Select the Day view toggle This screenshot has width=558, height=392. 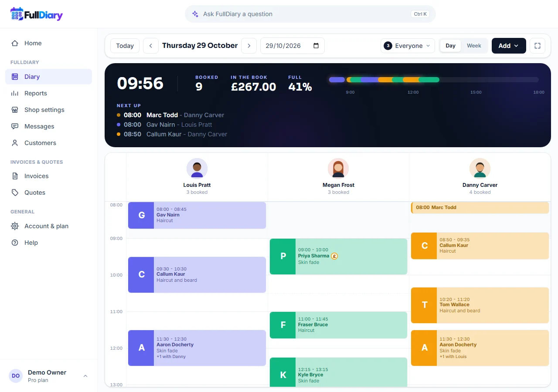click(x=450, y=46)
